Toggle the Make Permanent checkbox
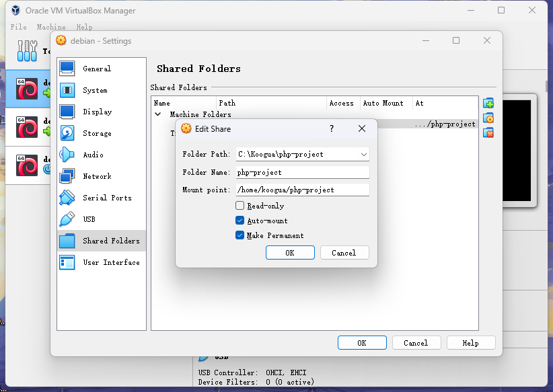Image resolution: width=553 pixels, height=392 pixels. (x=240, y=235)
